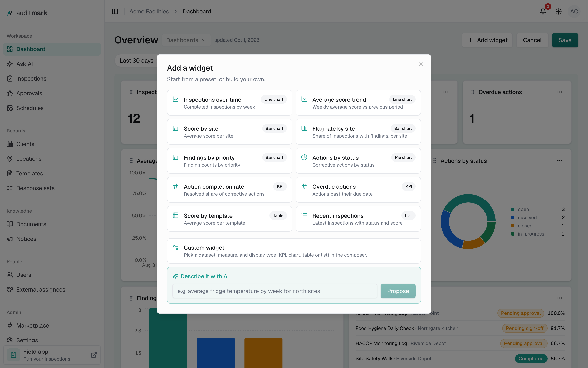Viewport: 588px width, 368px height.
Task: Choose Inspections over time preset
Action: [x=229, y=103]
